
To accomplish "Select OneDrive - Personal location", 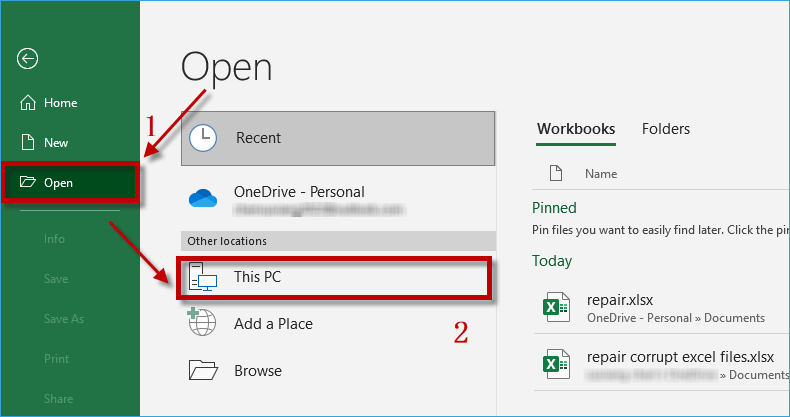I will click(338, 199).
